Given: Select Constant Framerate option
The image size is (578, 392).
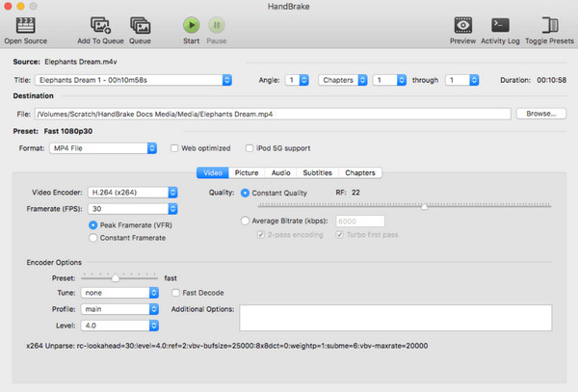Looking at the screenshot, I should pos(92,238).
